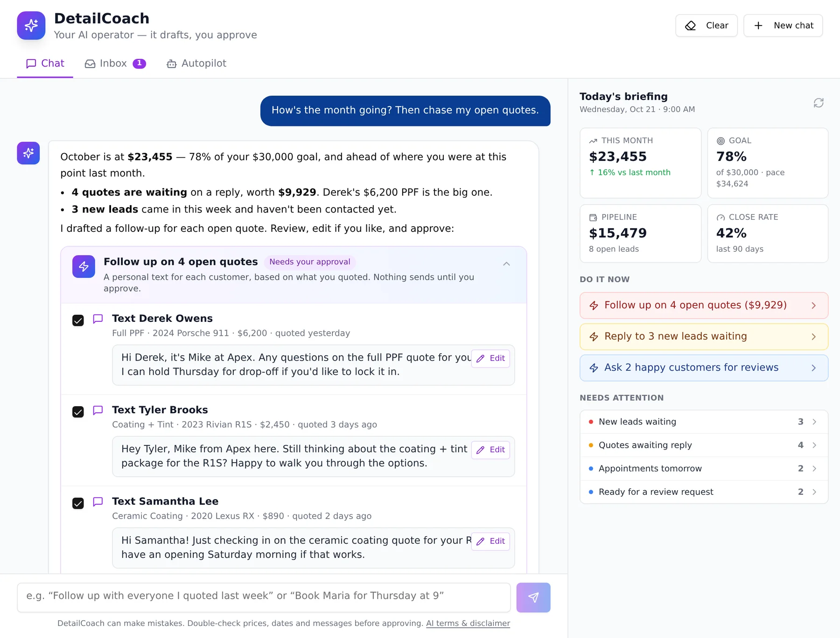Start Ask 2 happy customers for reviews
This screenshot has width=840, height=638.
pos(704,368)
